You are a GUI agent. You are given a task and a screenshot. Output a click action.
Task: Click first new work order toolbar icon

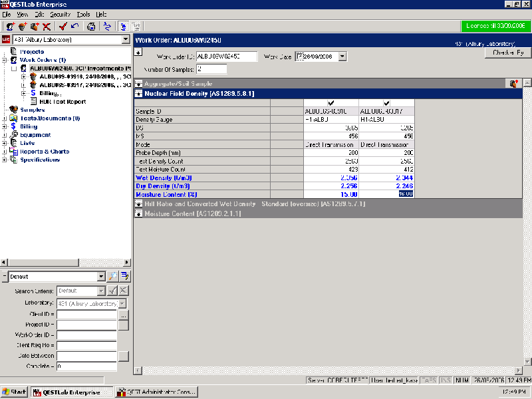9,27
